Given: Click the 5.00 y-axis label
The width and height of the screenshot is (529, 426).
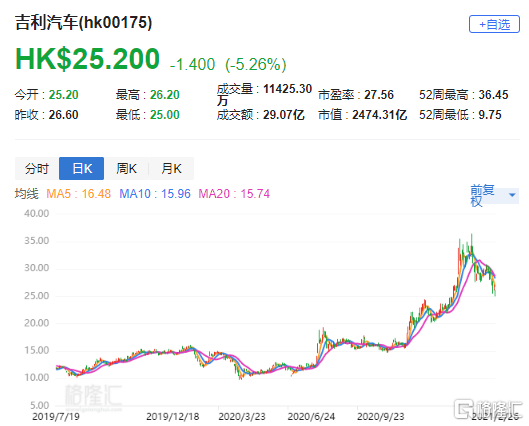Looking at the screenshot, I should tap(39, 405).
